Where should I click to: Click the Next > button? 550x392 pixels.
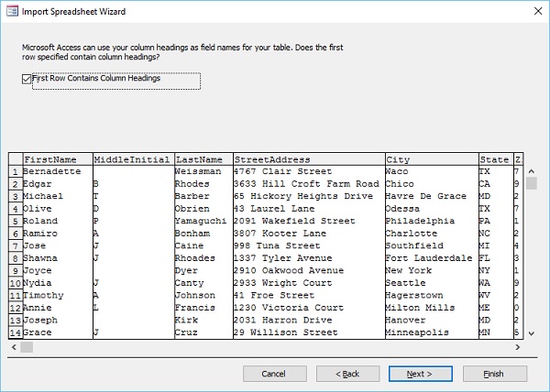pyautogui.click(x=420, y=374)
